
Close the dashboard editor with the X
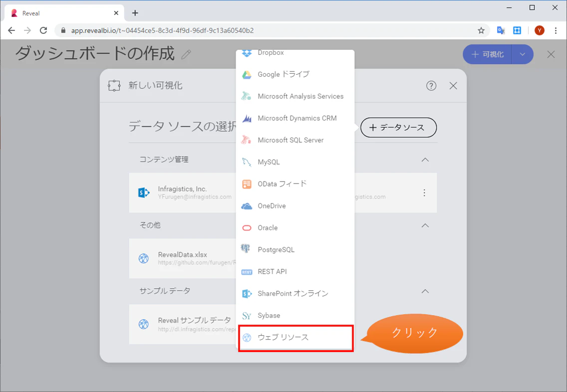pos(551,54)
